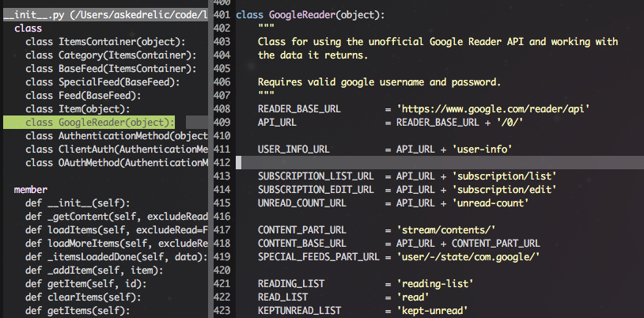644x318 pixels.
Task: Jump to def getItem(self, id) member
Action: click(x=85, y=284)
